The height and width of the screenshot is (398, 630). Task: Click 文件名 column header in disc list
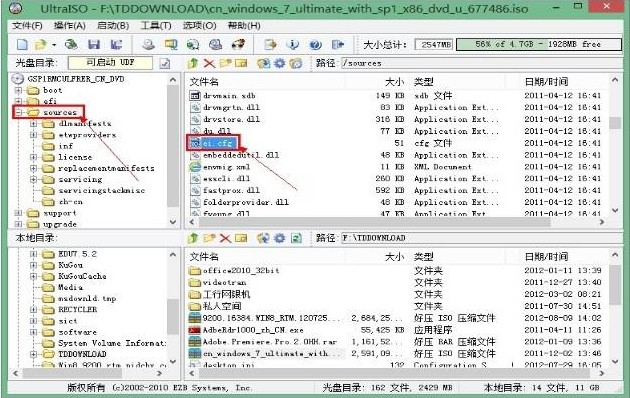204,82
